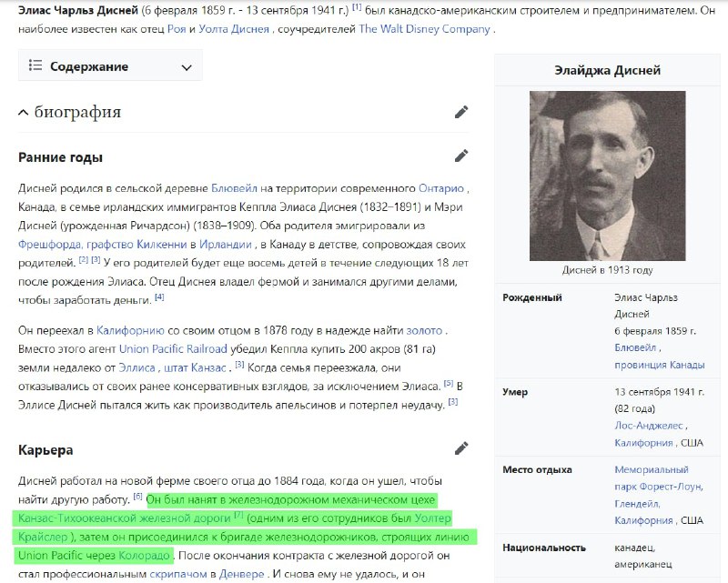Follow the highlighted Канзас-Тихоокеанской железной дороги link
This screenshot has width=728, height=583.
(125, 518)
